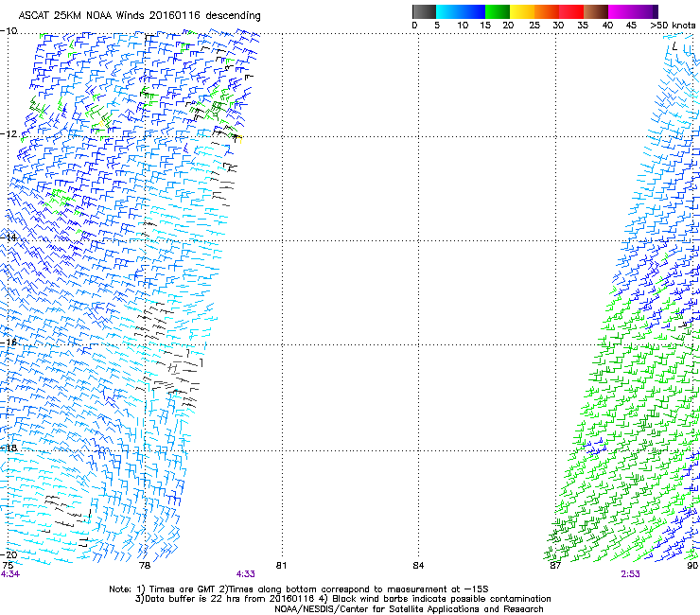The width and height of the screenshot is (700, 615).
Task: Click the green 15–20 knots legend color segment
Action: pos(498,11)
